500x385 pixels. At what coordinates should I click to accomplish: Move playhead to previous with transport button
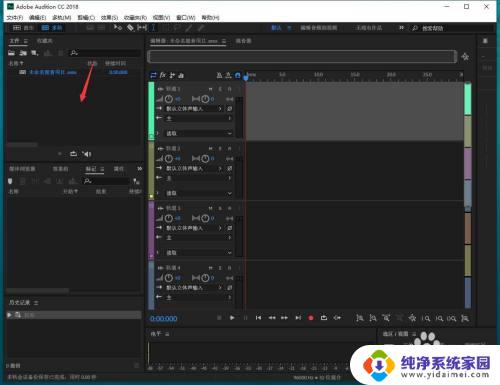point(258,318)
